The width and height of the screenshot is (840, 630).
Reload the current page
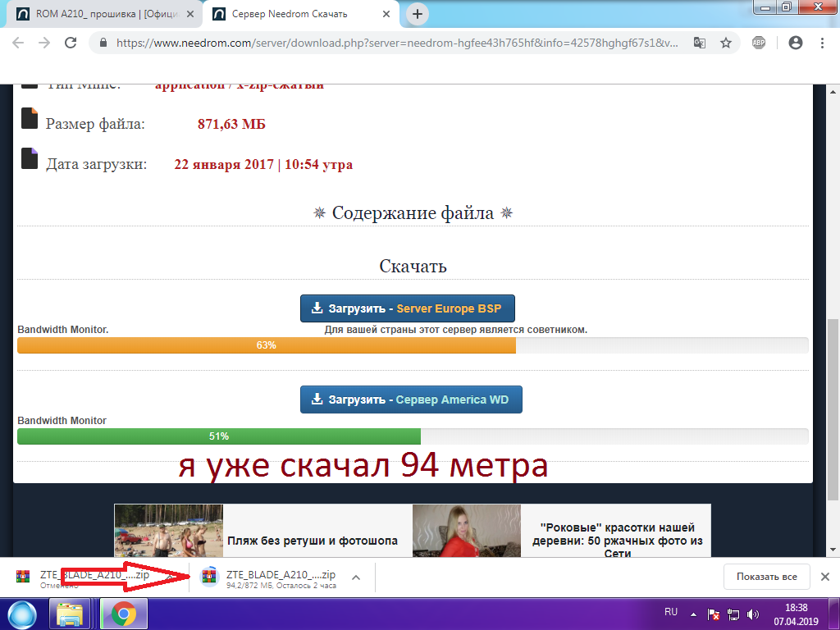click(x=71, y=43)
